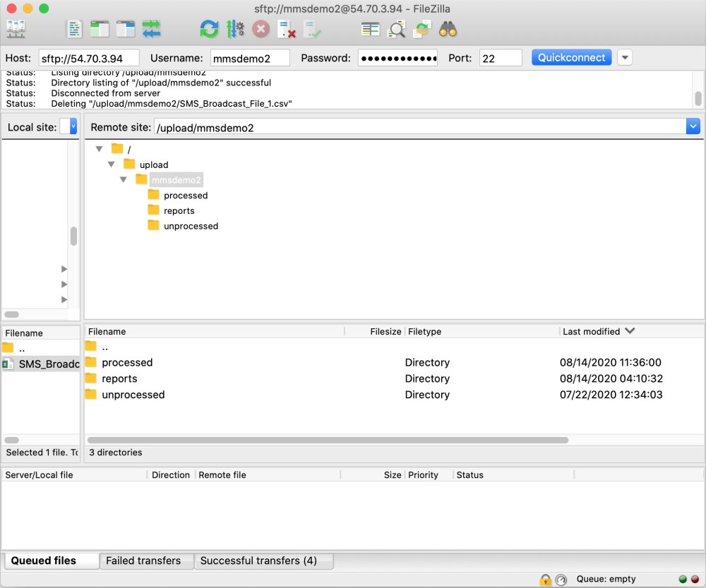
Task: Click the local Filename column header
Action: pyautogui.click(x=41, y=332)
